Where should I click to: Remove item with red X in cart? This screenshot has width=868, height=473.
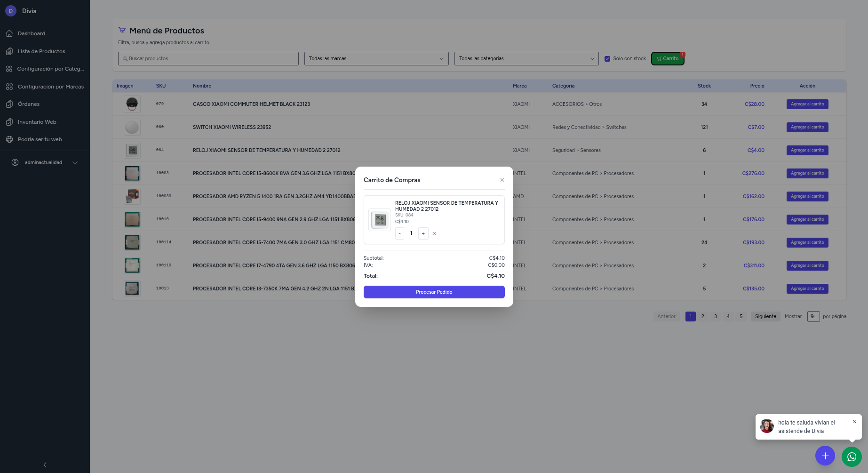[434, 233]
